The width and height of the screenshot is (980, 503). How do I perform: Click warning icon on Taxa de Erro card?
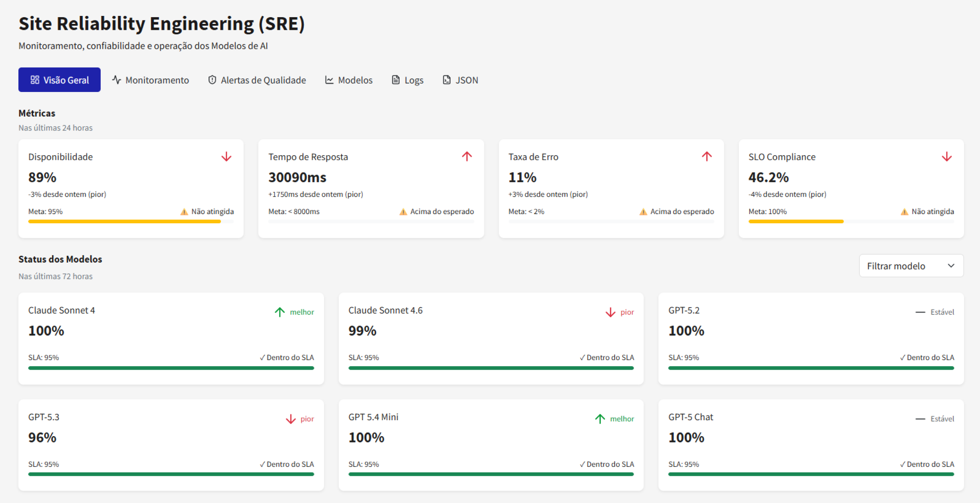click(643, 212)
